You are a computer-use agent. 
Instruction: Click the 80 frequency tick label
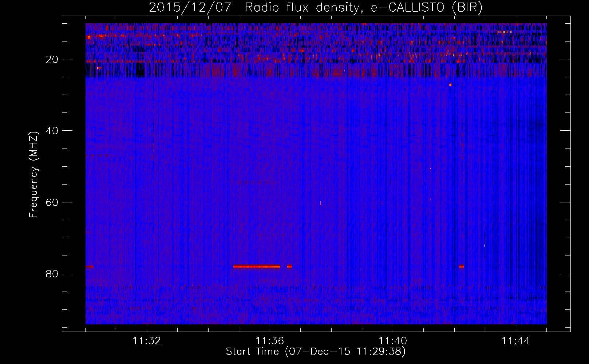coord(52,274)
